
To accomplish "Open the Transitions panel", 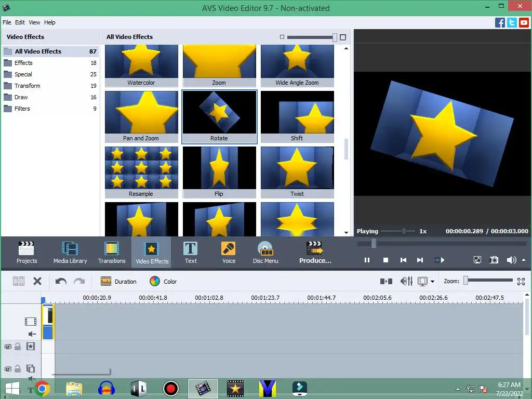I will [x=112, y=252].
